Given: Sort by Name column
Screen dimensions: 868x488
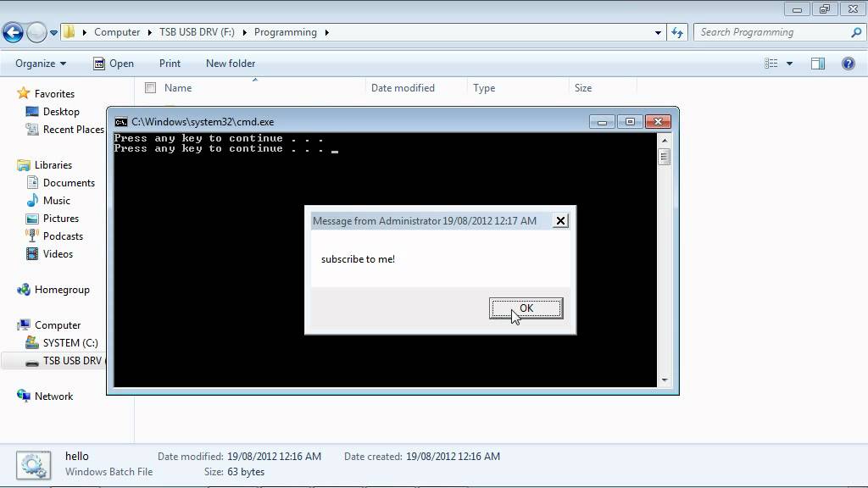Looking at the screenshot, I should (178, 88).
